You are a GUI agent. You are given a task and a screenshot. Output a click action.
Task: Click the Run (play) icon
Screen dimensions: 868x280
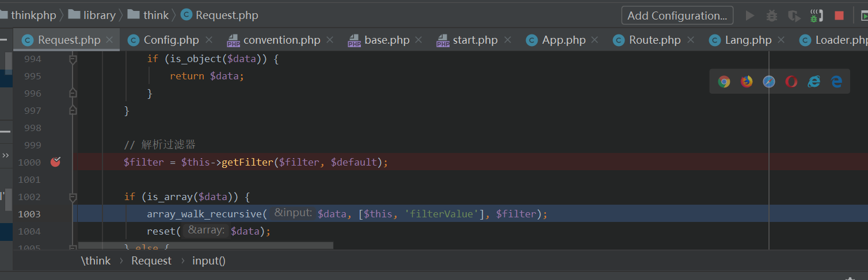[749, 16]
